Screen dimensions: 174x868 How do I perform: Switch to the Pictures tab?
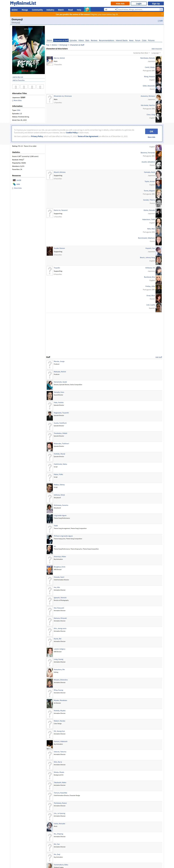[x=151, y=41]
